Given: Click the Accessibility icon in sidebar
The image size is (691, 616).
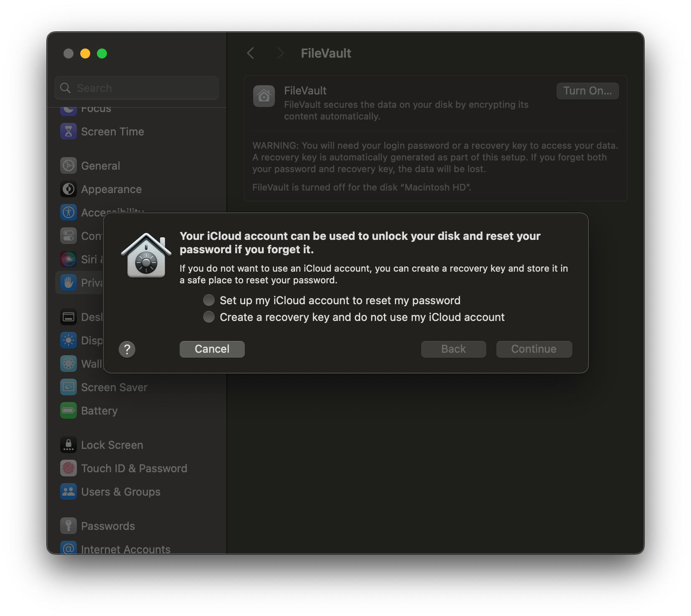Looking at the screenshot, I should click(69, 213).
